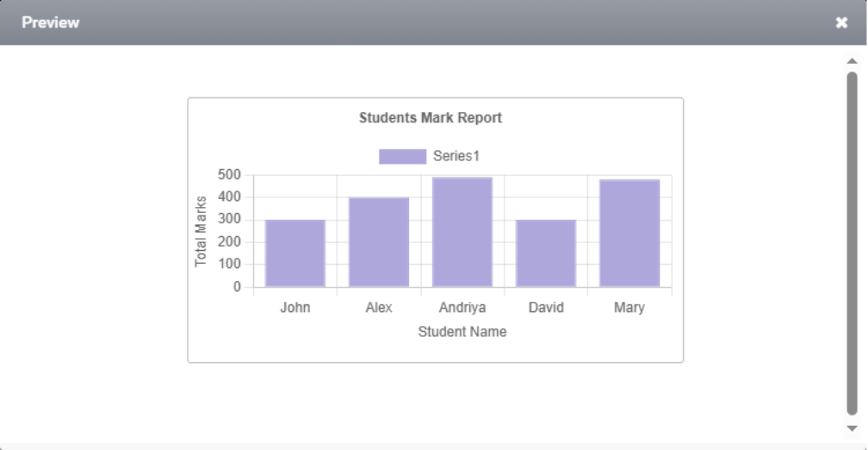The height and width of the screenshot is (450, 868).
Task: Click the Series1 legend label
Action: (x=456, y=156)
